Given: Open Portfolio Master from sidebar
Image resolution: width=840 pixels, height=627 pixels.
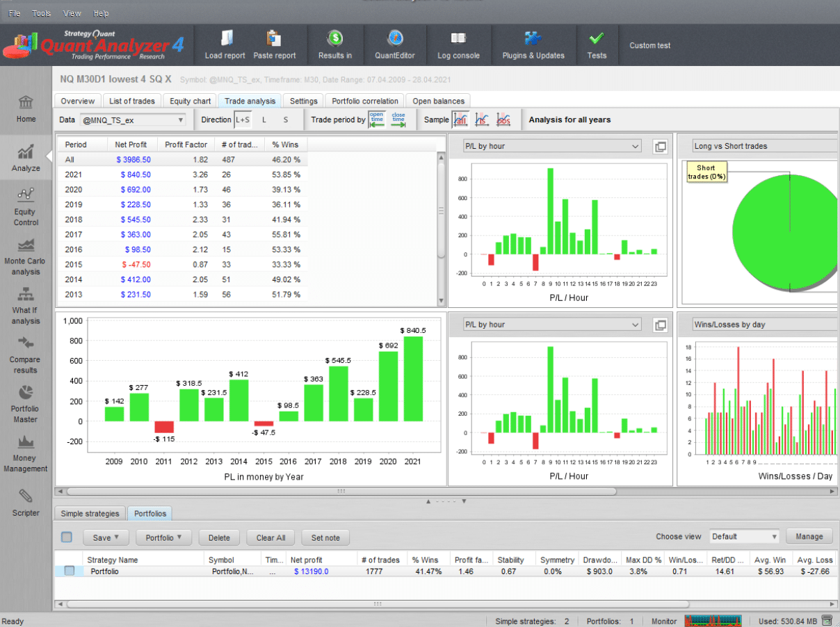Looking at the screenshot, I should tap(26, 403).
